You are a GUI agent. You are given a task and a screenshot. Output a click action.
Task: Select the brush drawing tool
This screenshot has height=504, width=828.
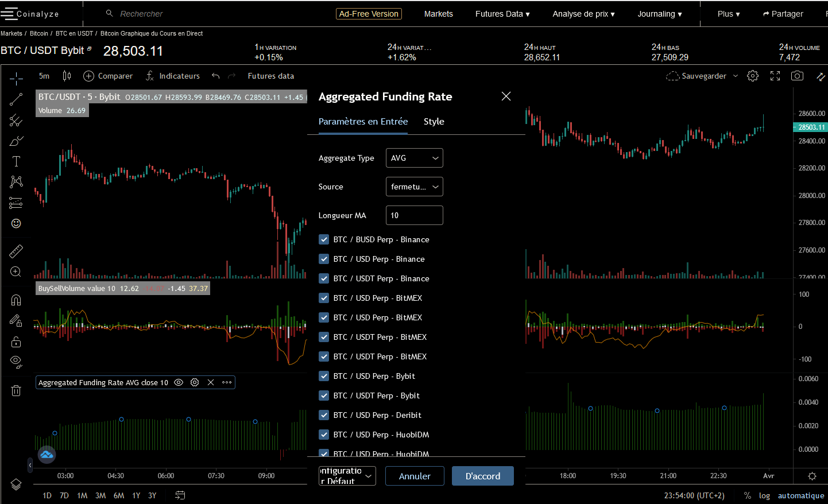16,141
